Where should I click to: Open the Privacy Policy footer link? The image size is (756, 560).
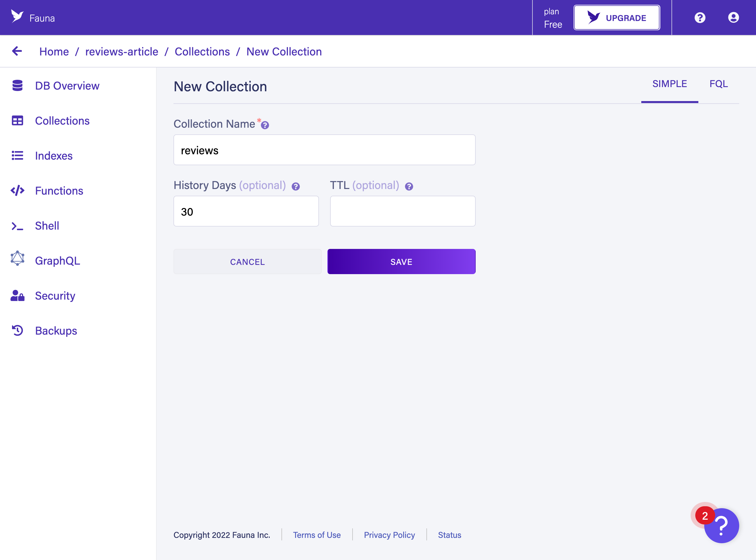[389, 535]
